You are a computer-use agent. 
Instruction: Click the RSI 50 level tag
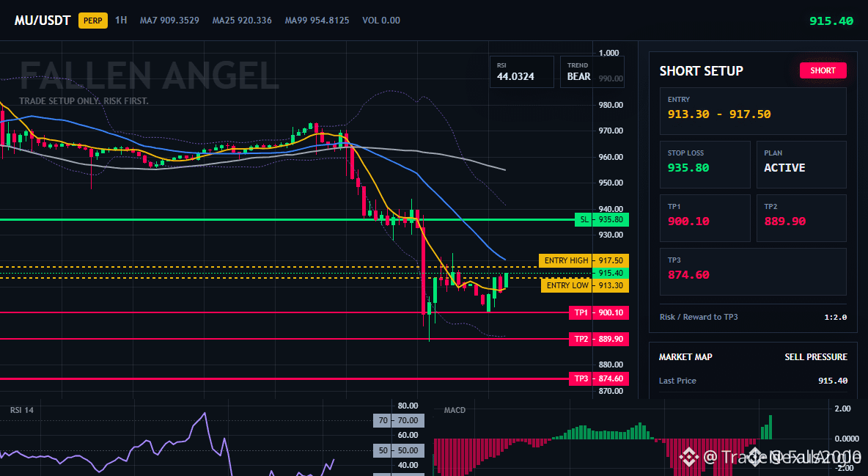click(x=399, y=450)
